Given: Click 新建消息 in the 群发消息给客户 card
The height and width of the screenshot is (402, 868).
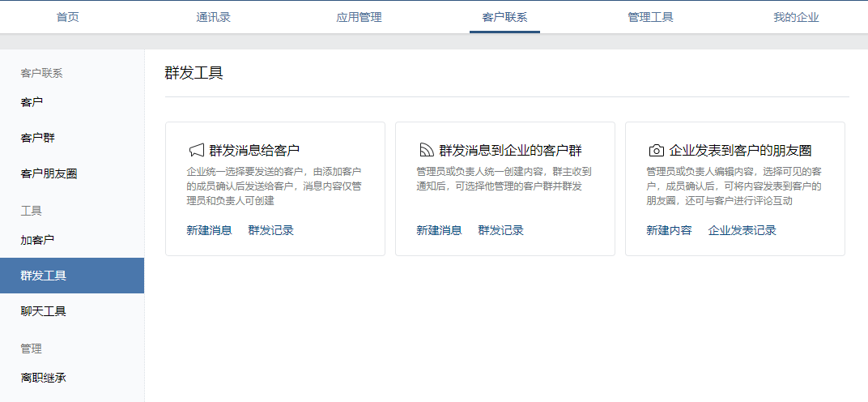Looking at the screenshot, I should [x=209, y=230].
